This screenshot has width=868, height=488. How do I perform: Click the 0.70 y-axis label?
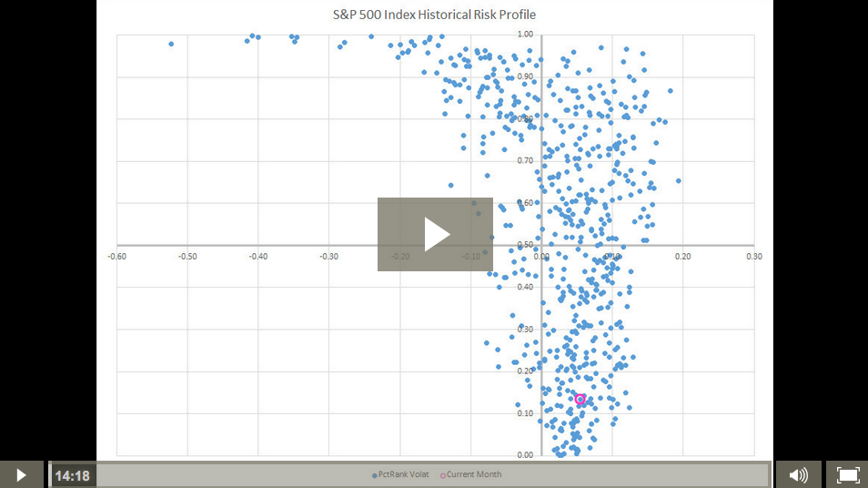[x=525, y=161]
